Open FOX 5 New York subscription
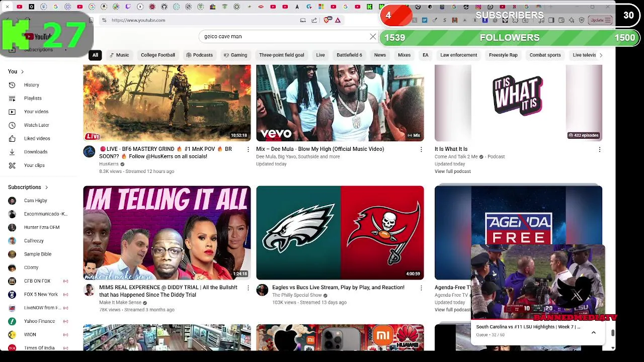Image resolution: width=644 pixels, height=362 pixels. click(40, 294)
